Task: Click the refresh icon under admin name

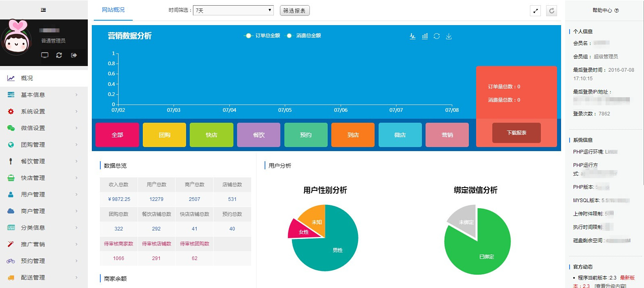Action: click(x=59, y=55)
